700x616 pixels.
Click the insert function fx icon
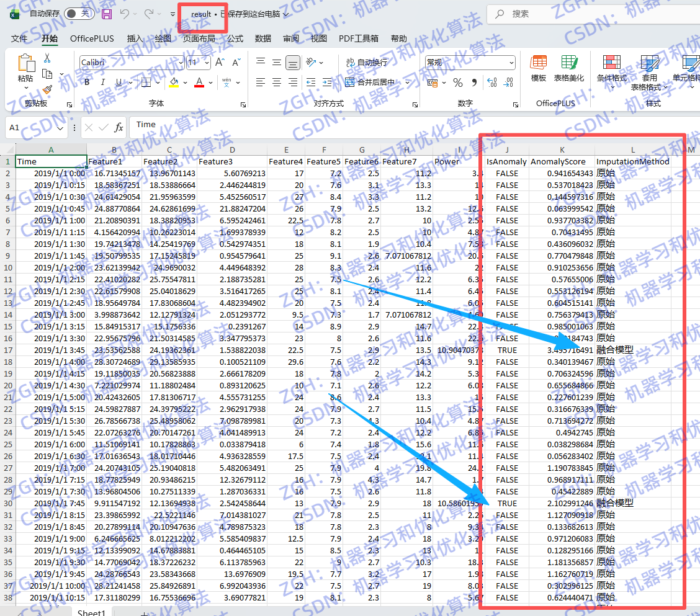tap(119, 128)
